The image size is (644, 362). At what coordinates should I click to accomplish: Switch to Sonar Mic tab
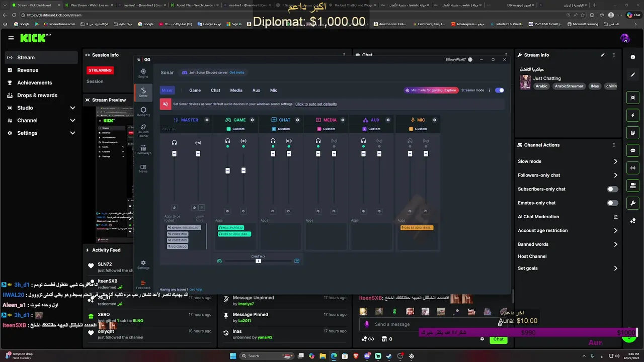click(274, 90)
